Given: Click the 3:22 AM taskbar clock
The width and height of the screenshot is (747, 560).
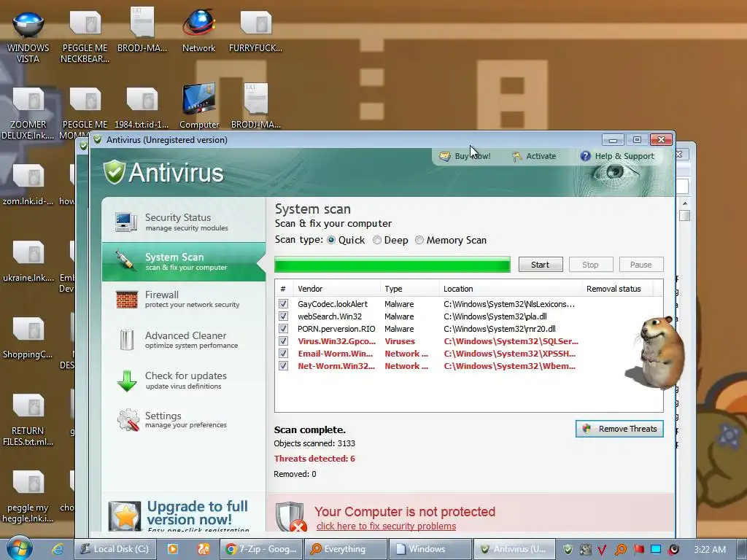Looking at the screenshot, I should point(710,550).
